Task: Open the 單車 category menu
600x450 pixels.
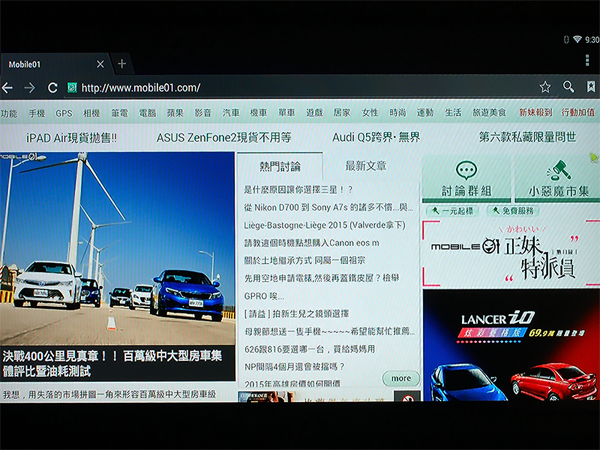Action: (286, 113)
